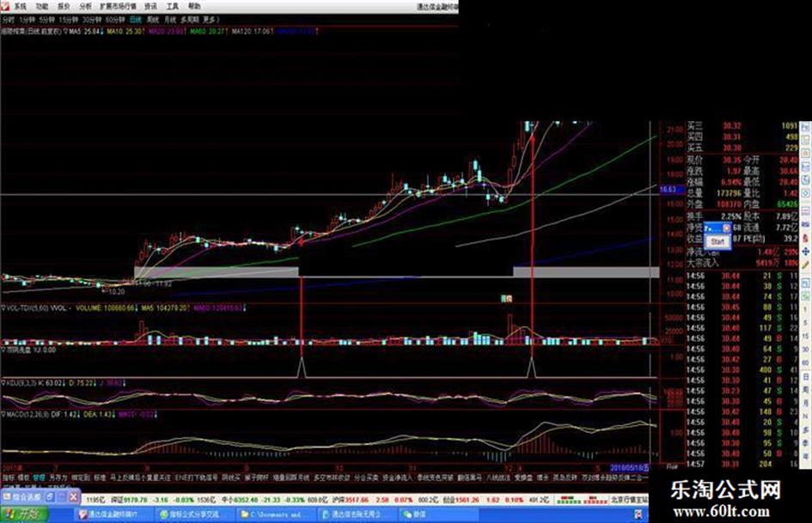
Task: Switch chart to 1分钟 period
Action: point(27,20)
